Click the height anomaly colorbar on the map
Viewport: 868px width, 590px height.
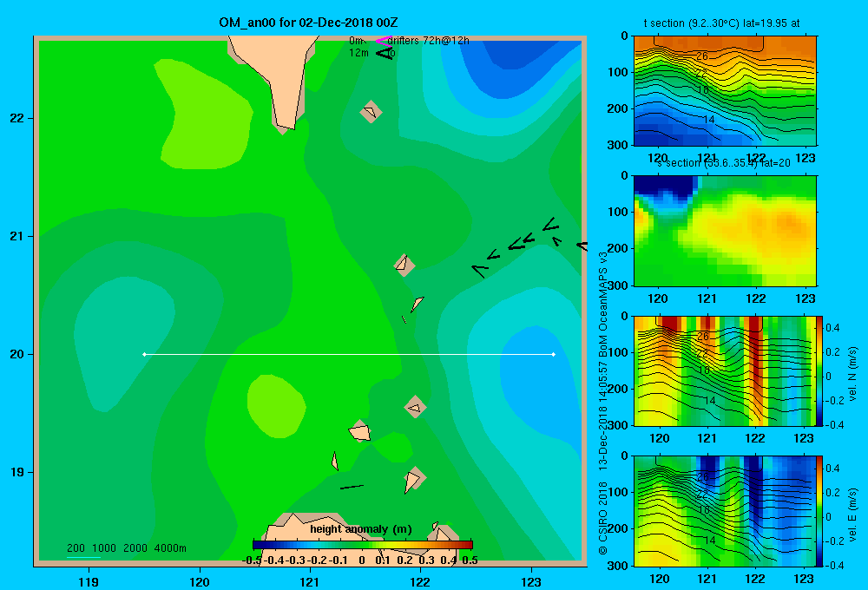pos(363,545)
